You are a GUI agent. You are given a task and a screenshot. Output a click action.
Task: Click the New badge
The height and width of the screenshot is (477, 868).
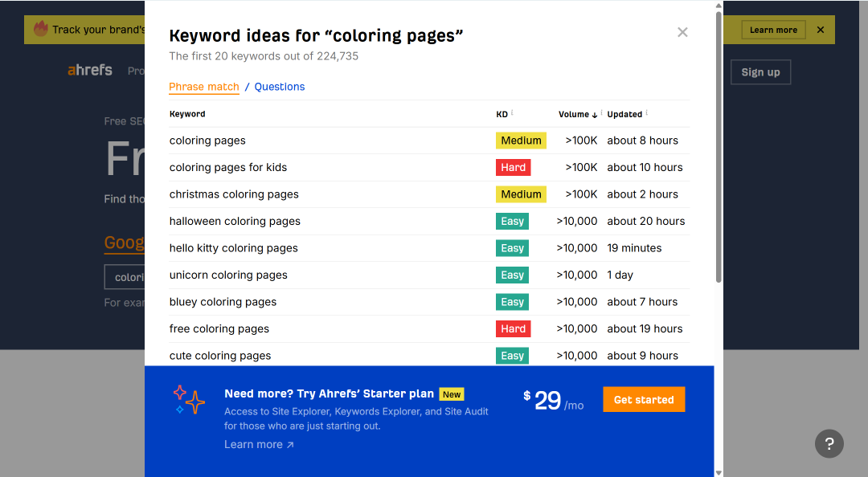(x=452, y=394)
